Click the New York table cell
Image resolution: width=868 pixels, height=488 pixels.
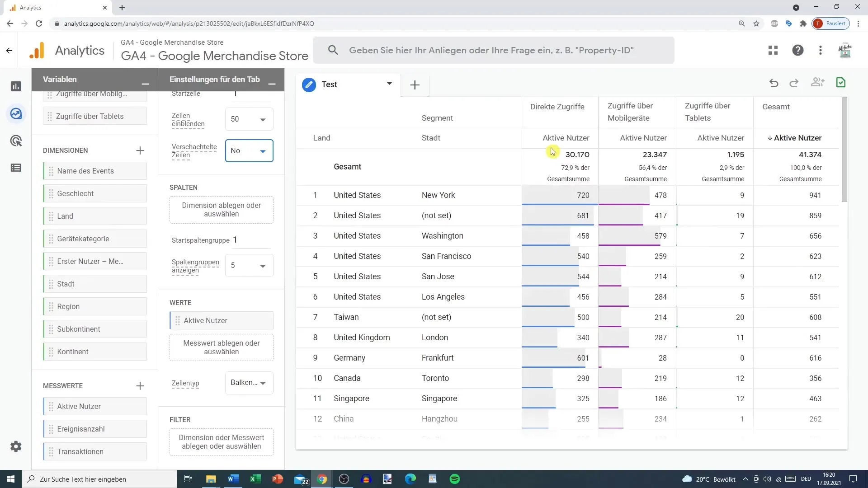pos(438,195)
